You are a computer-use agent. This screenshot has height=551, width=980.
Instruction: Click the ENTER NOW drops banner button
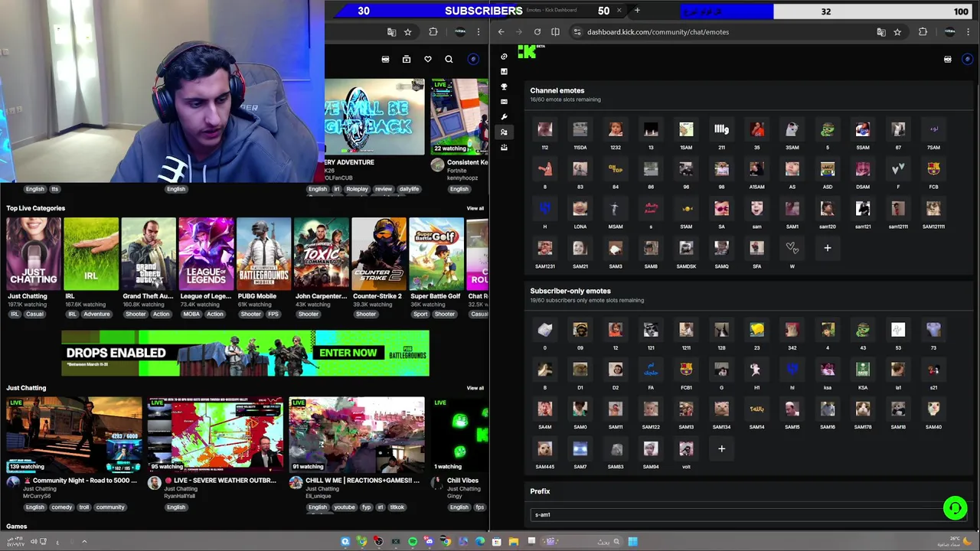point(348,353)
